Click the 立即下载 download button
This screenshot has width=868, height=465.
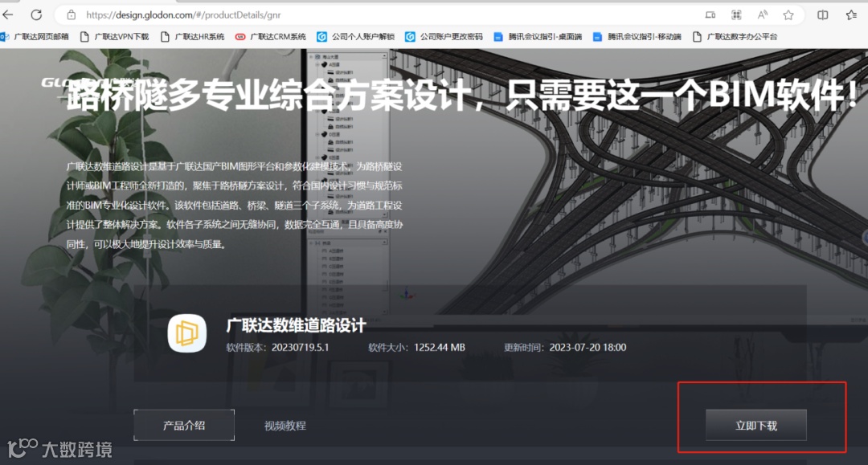pos(755,425)
